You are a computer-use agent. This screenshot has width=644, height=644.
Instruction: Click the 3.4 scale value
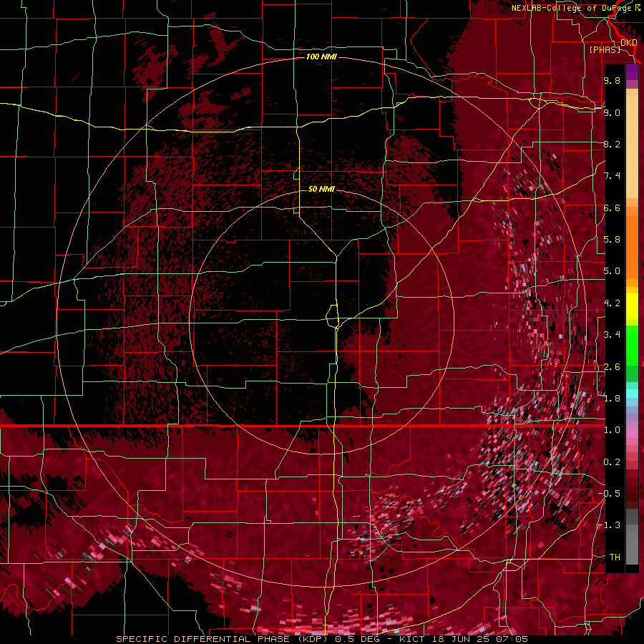(x=612, y=334)
